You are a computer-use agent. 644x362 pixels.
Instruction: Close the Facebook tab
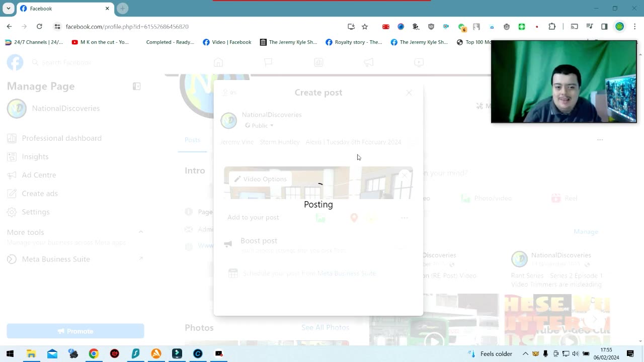point(107,9)
